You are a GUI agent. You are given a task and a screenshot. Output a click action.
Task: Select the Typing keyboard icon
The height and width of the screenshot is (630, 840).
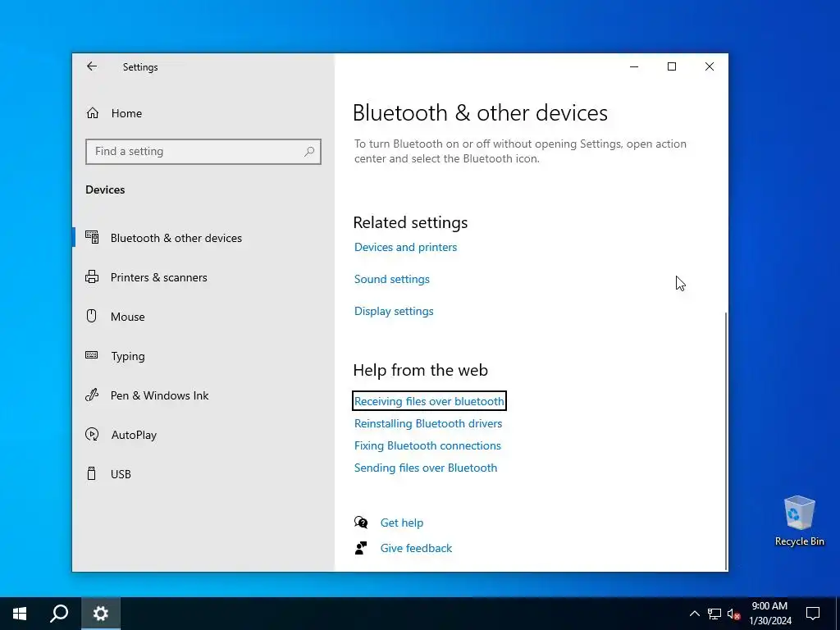92,355
